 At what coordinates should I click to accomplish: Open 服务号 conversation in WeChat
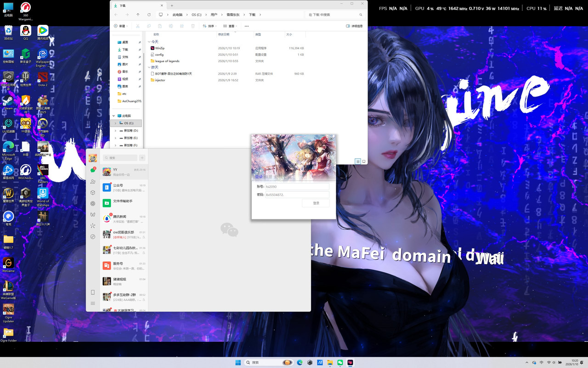click(x=124, y=265)
